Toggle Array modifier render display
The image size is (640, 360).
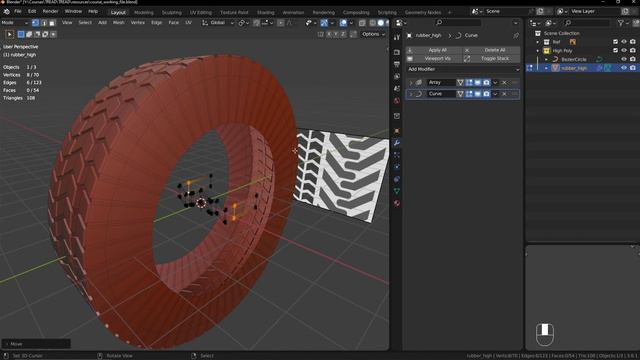tap(486, 82)
